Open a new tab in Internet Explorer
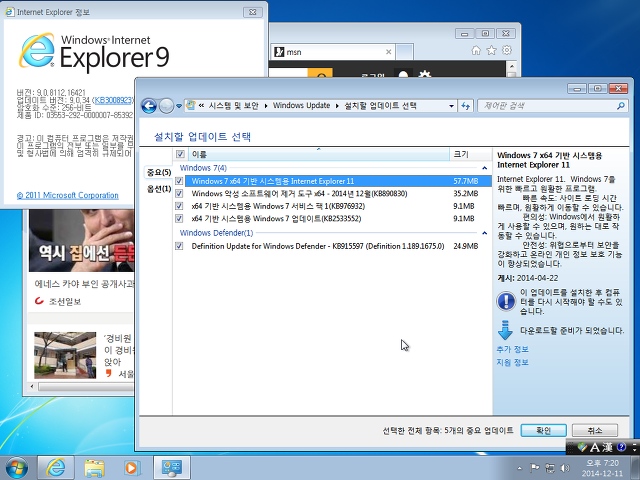 (x=404, y=52)
